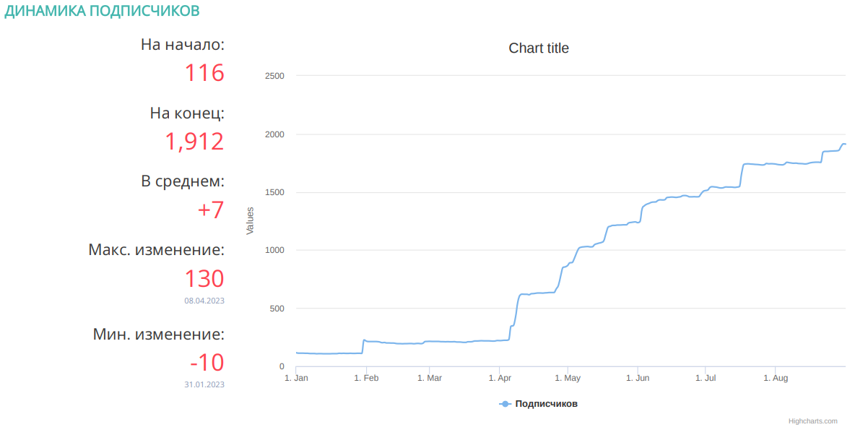
Task: Select the "1. Feb" x-axis label
Action: click(366, 378)
